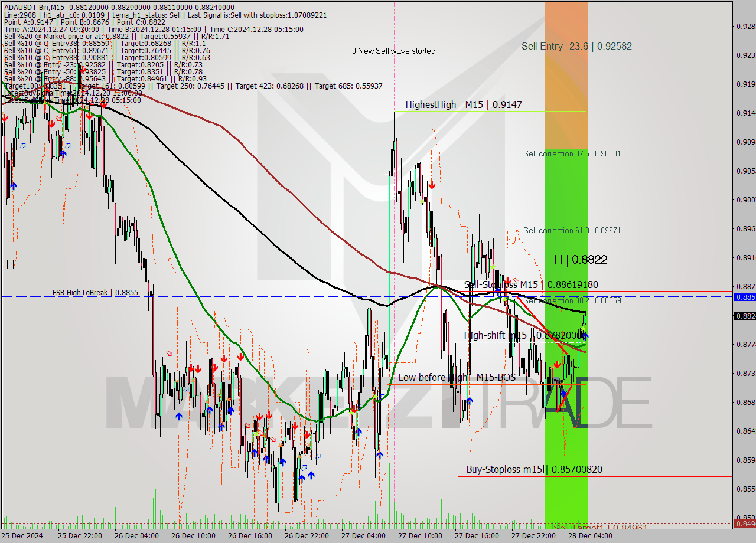Image resolution: width=756 pixels, height=543 pixels.
Task: Click the 'Sell %10 @ Entry -23' line
Action: (103, 64)
